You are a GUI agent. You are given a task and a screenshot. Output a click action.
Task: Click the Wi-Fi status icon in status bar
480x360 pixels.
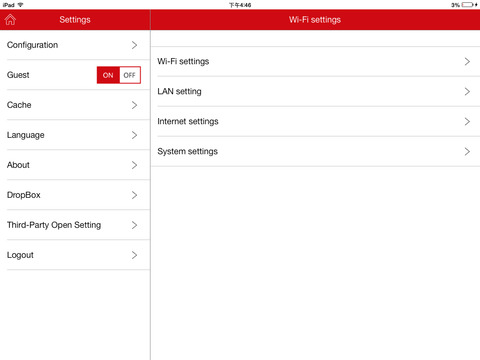point(20,5)
